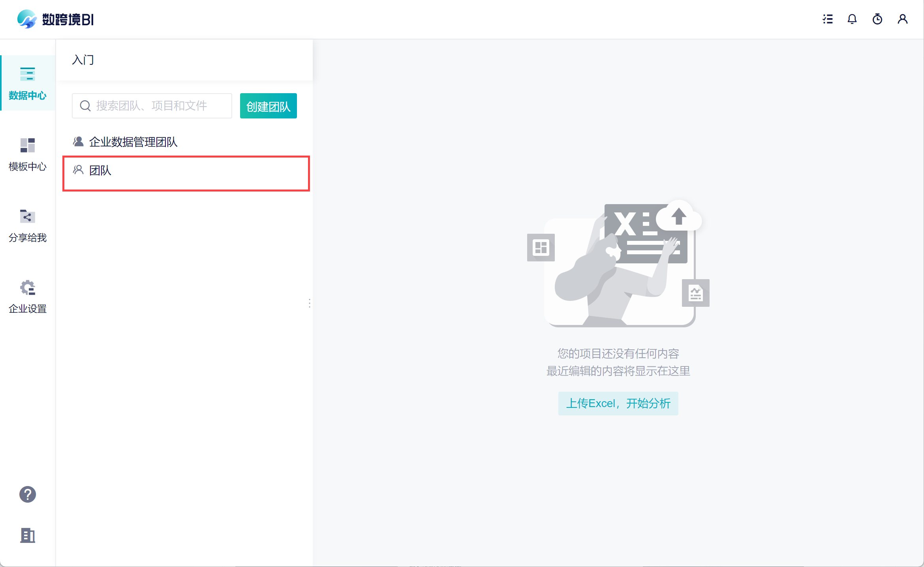Open the timer clock icon
This screenshot has width=924, height=567.
click(877, 19)
